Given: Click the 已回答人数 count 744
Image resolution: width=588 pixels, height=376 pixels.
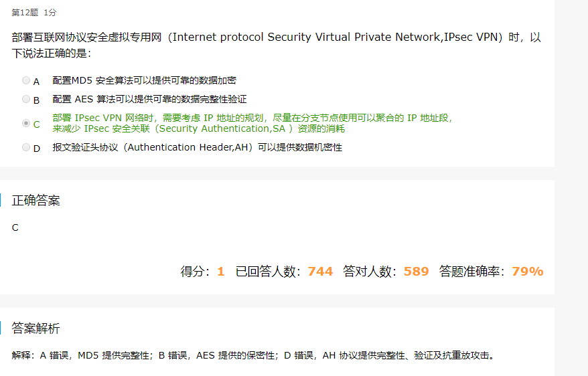Looking at the screenshot, I should pos(320,271).
